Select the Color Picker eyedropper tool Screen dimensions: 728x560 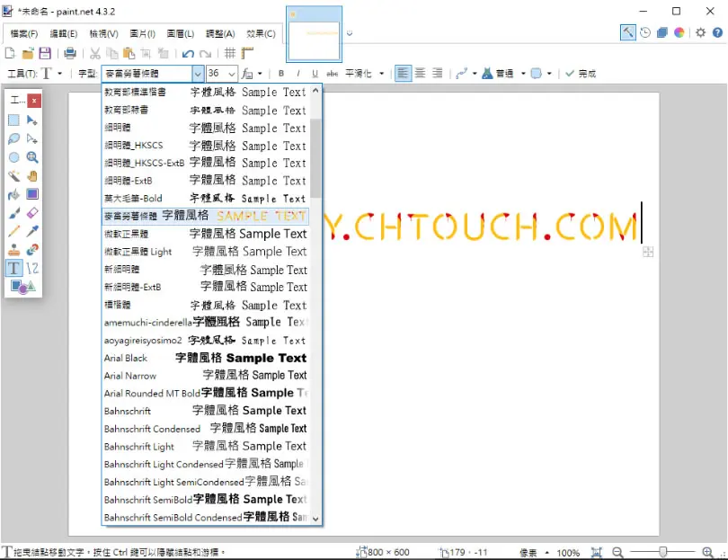[32, 231]
